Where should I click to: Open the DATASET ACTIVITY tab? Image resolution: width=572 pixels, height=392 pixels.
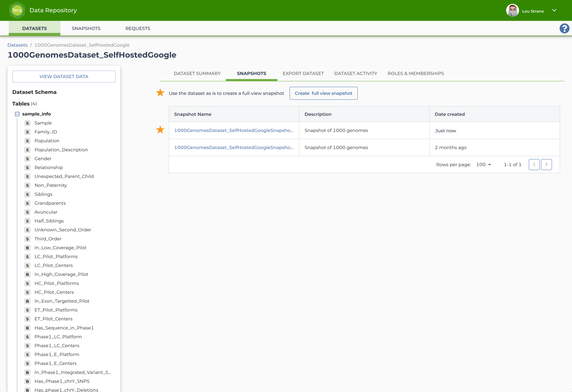coord(356,74)
